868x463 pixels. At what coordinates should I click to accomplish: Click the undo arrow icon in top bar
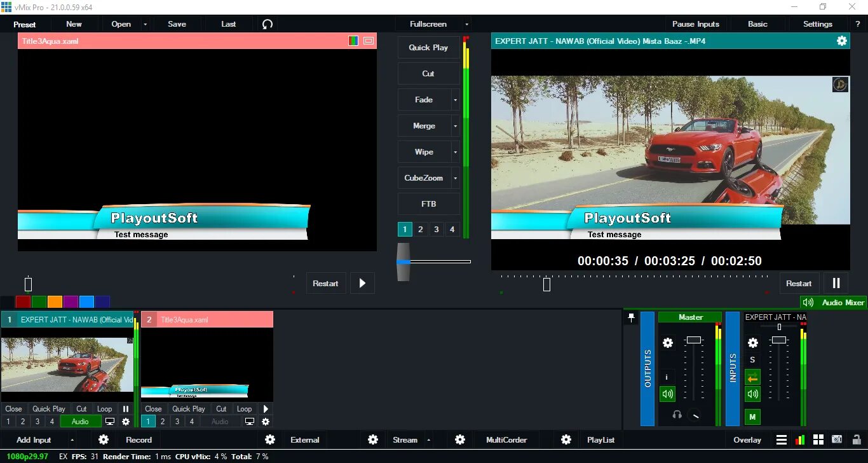point(268,24)
